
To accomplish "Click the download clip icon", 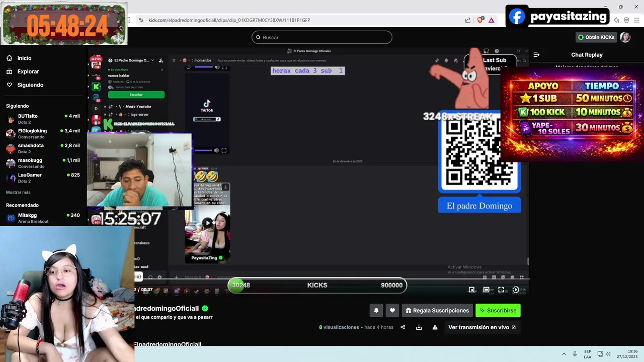I will coord(419,327).
